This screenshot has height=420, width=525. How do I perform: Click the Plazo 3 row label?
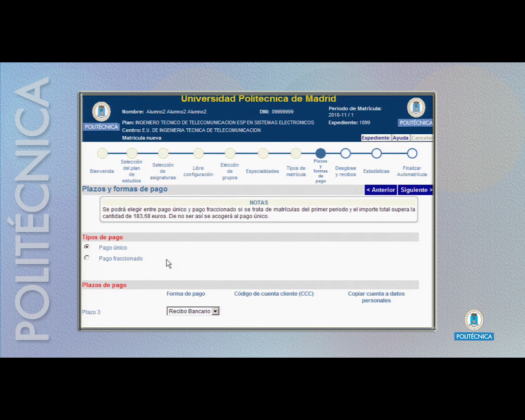[91, 312]
